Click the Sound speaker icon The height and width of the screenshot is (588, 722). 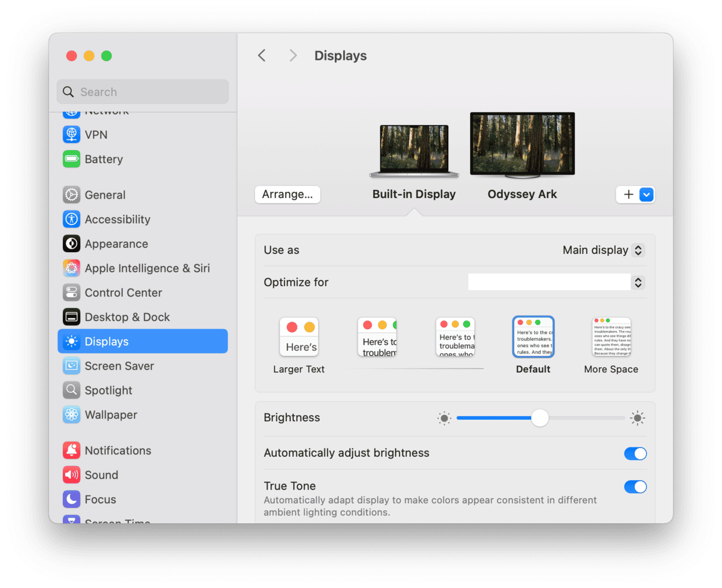(x=71, y=475)
